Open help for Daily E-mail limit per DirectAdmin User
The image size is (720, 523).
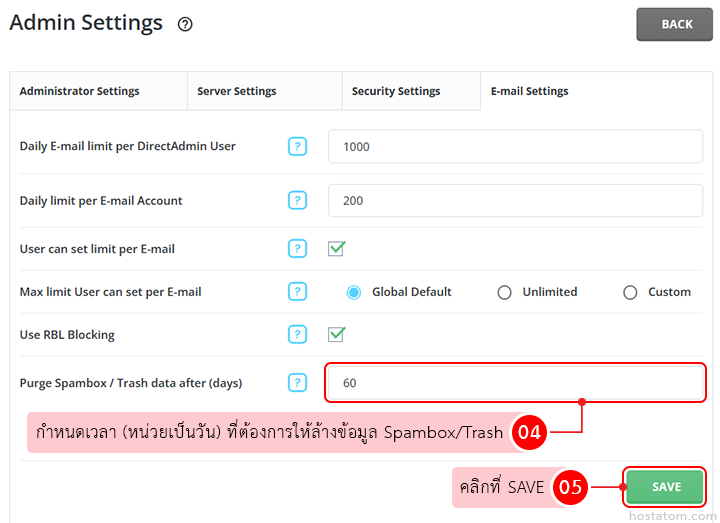coord(297,146)
